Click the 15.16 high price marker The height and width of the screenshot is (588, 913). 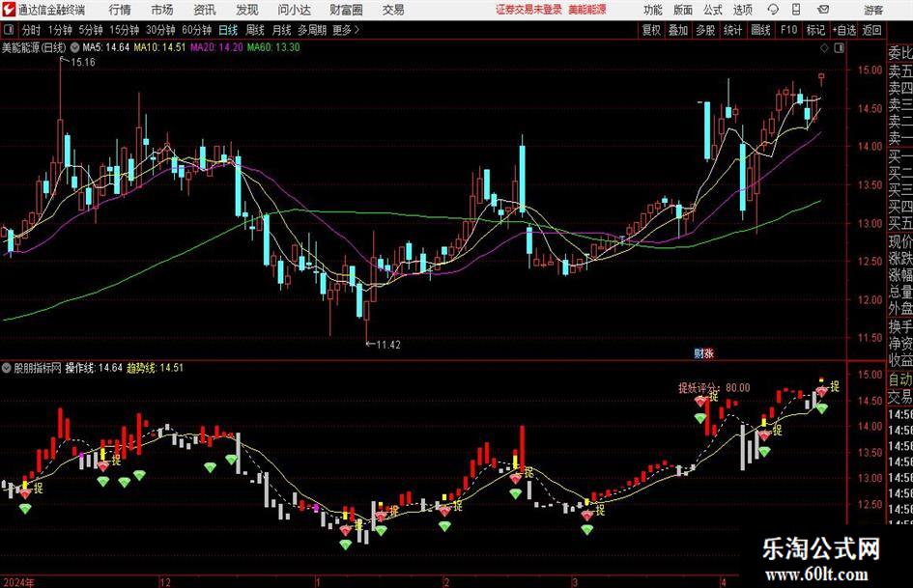click(83, 63)
